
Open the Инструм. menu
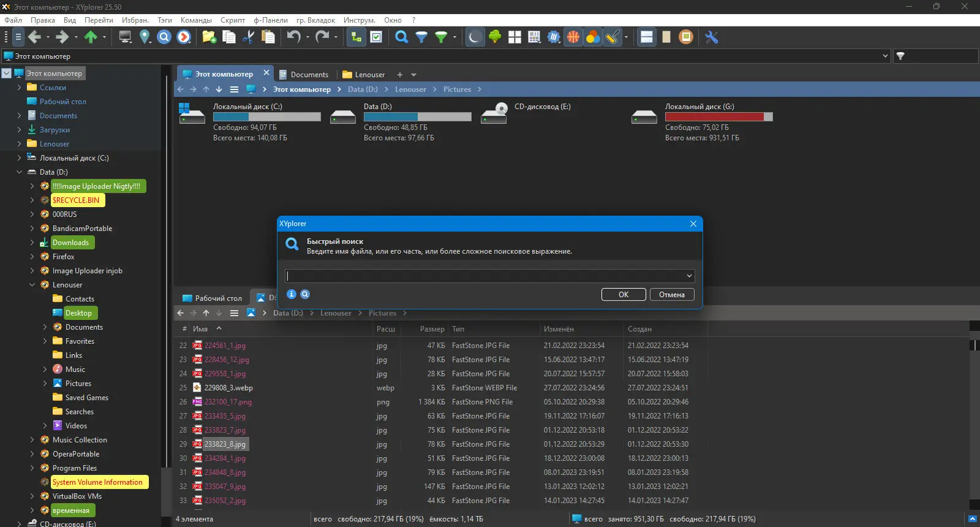pyautogui.click(x=360, y=20)
